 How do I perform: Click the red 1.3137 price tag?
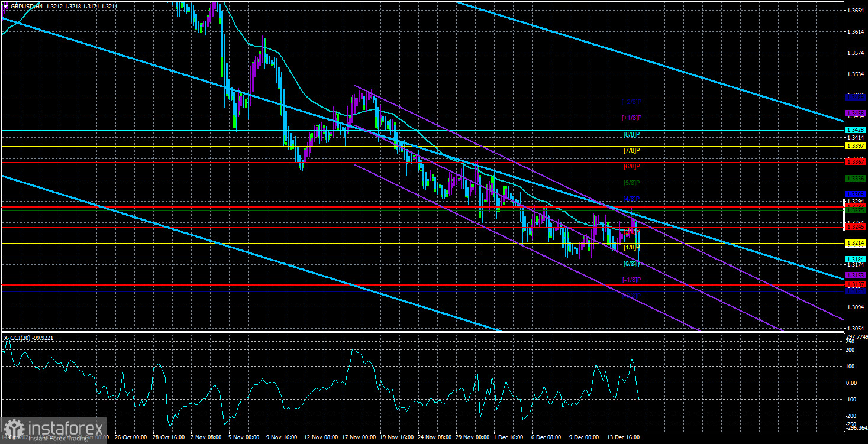click(856, 284)
